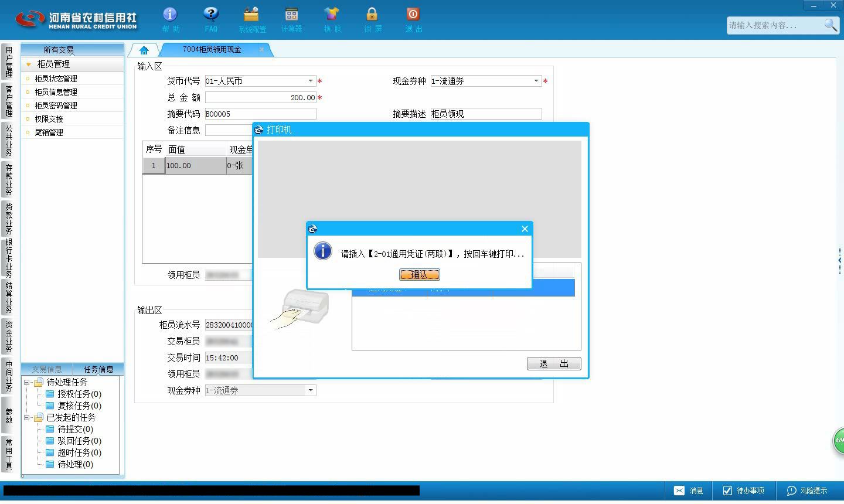Select the highlighted row in printer list
844x504 pixels.
pyautogui.click(x=463, y=288)
